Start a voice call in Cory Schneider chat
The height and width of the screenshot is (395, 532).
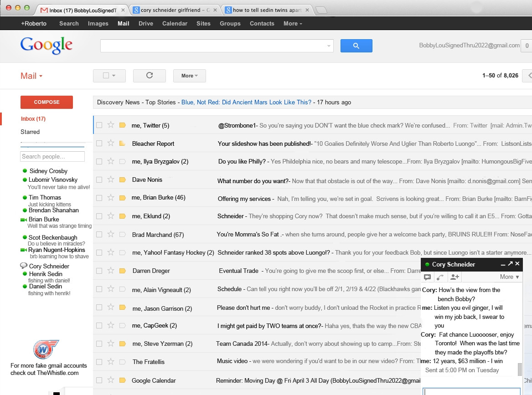tap(440, 277)
